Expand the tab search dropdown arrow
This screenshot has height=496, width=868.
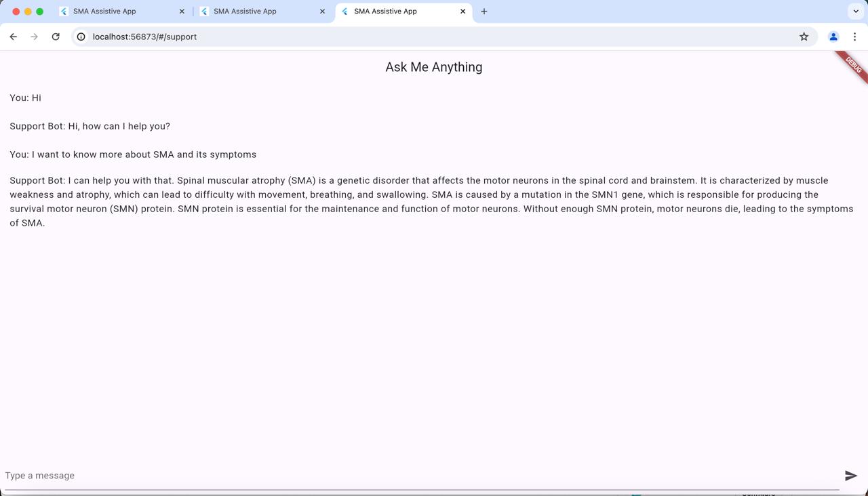tap(856, 12)
